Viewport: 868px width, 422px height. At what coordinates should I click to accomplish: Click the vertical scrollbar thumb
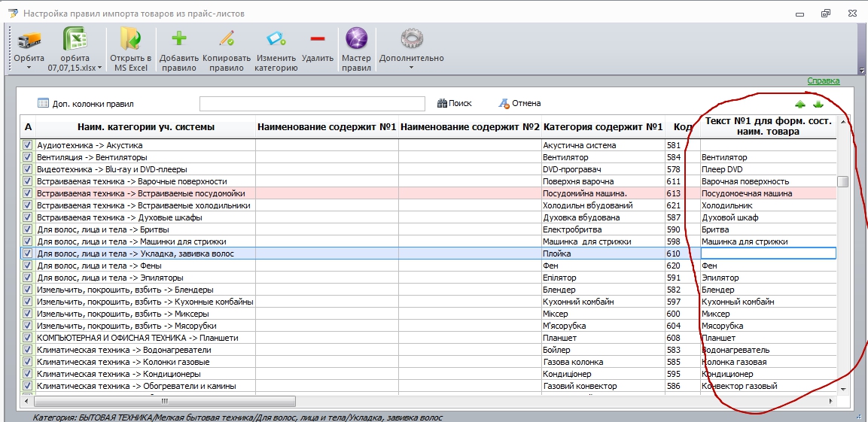click(x=843, y=181)
